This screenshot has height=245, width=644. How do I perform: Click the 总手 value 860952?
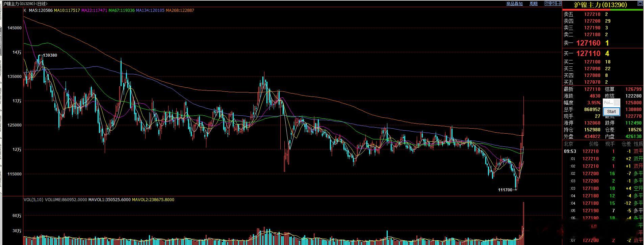point(592,110)
